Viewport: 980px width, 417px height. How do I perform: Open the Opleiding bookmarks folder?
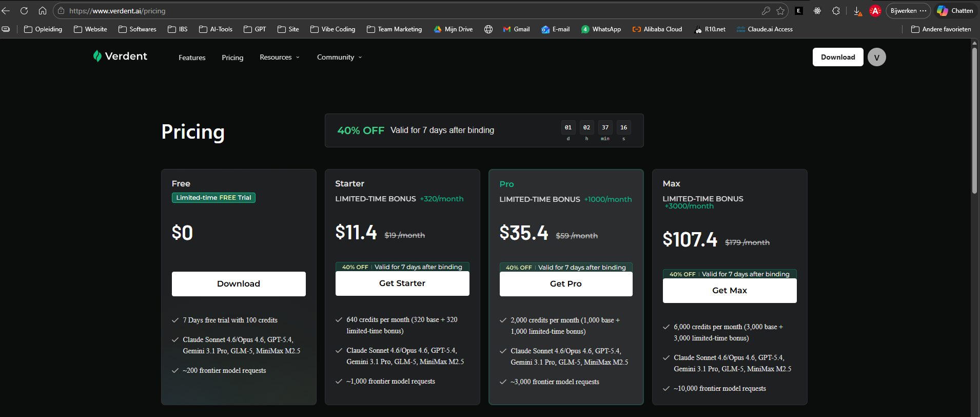point(43,29)
